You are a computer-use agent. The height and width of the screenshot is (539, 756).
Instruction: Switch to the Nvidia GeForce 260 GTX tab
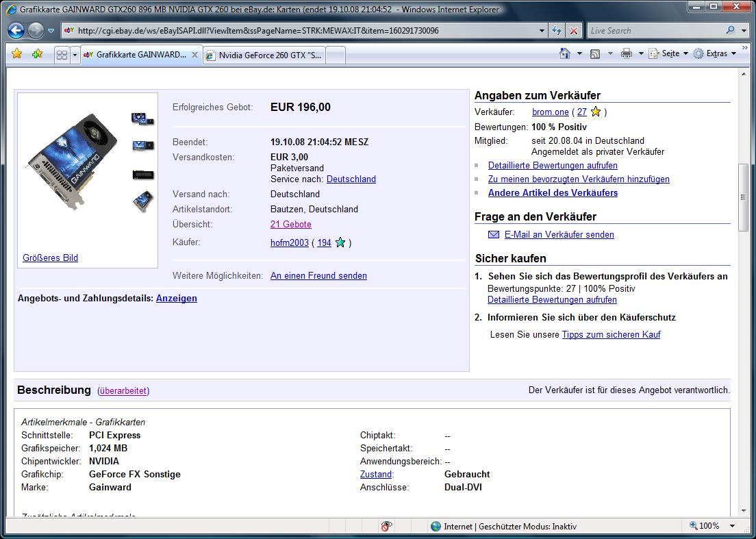tap(264, 55)
